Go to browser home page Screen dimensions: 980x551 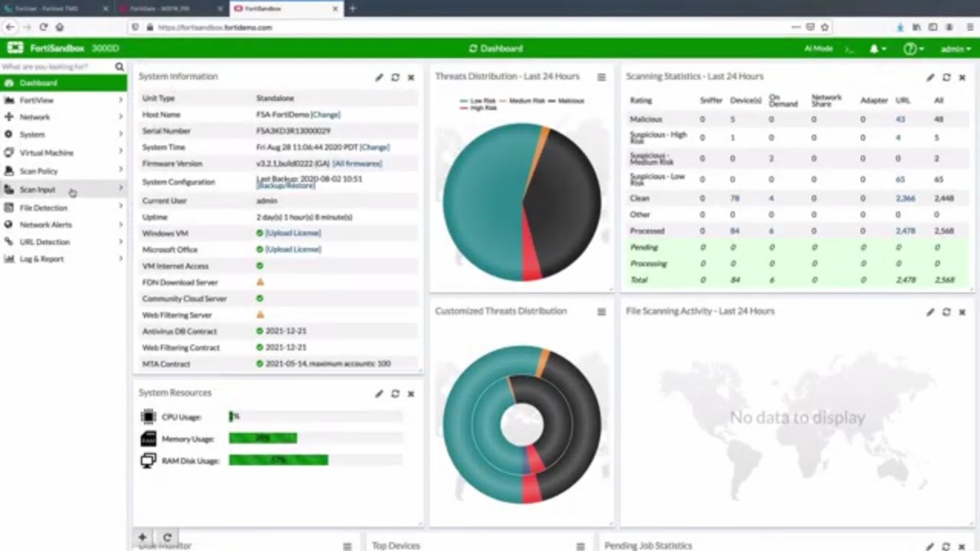tap(59, 27)
